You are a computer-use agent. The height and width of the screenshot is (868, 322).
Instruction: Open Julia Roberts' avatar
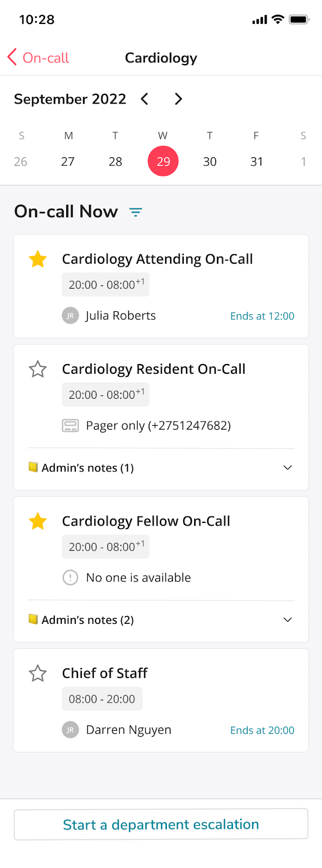(70, 315)
